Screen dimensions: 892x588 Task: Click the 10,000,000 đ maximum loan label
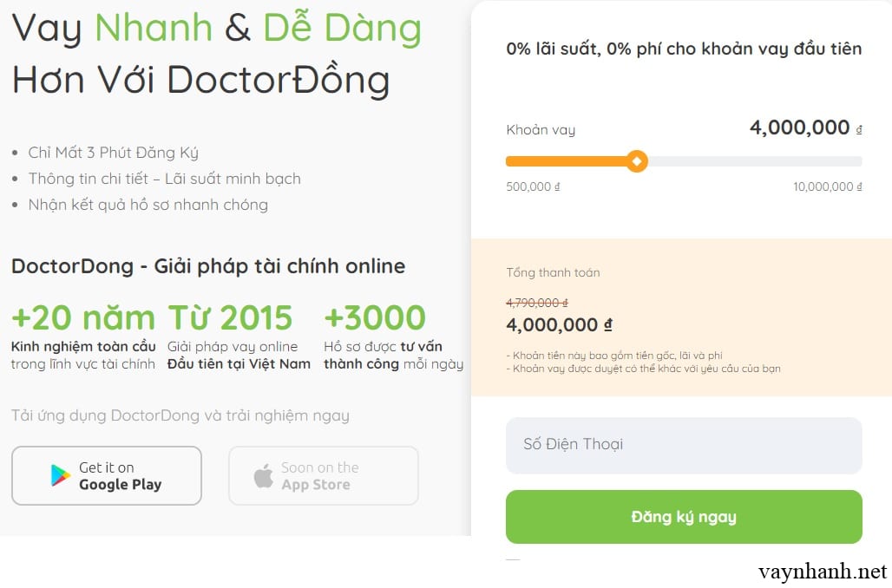pyautogui.click(x=827, y=186)
